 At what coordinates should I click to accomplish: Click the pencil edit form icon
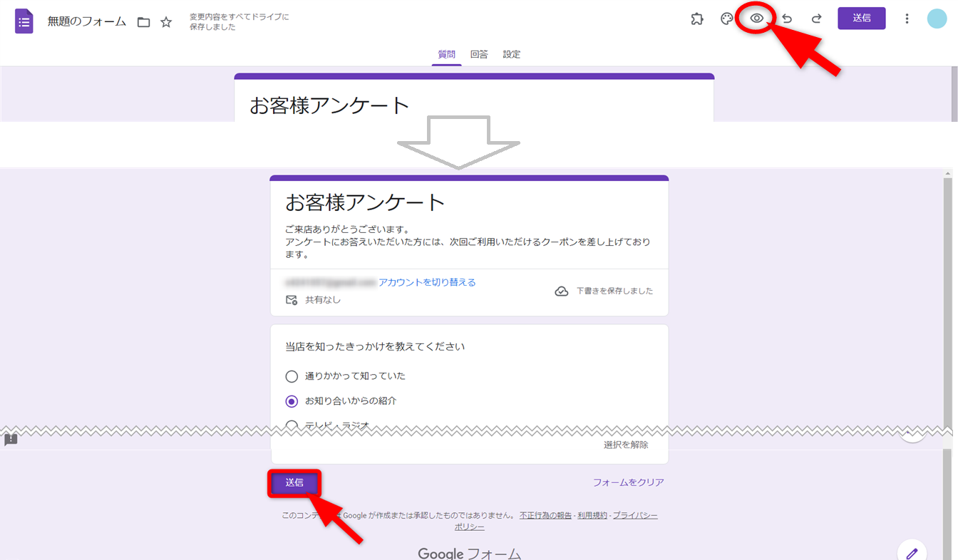(x=912, y=553)
